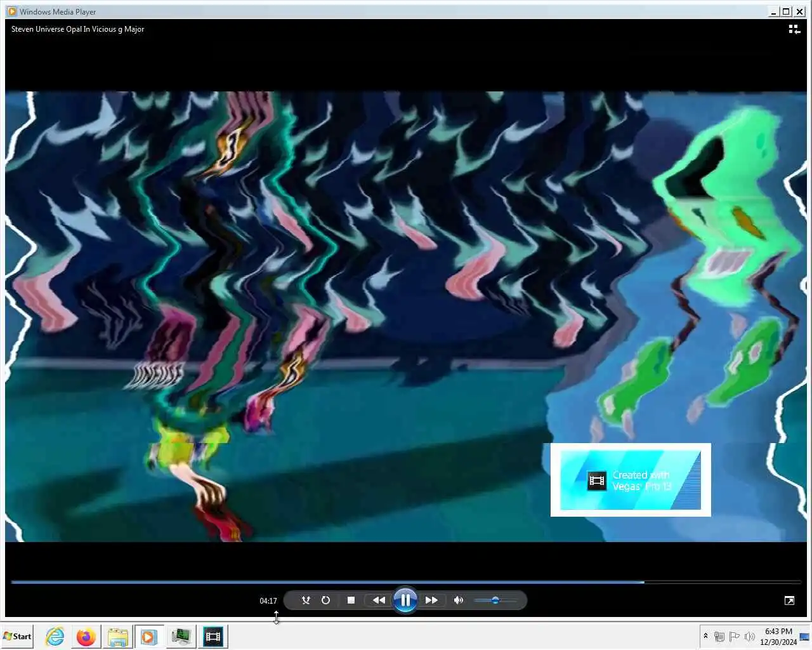Launch Internet Explorer from taskbar
Image resolution: width=812 pixels, height=650 pixels.
55,636
